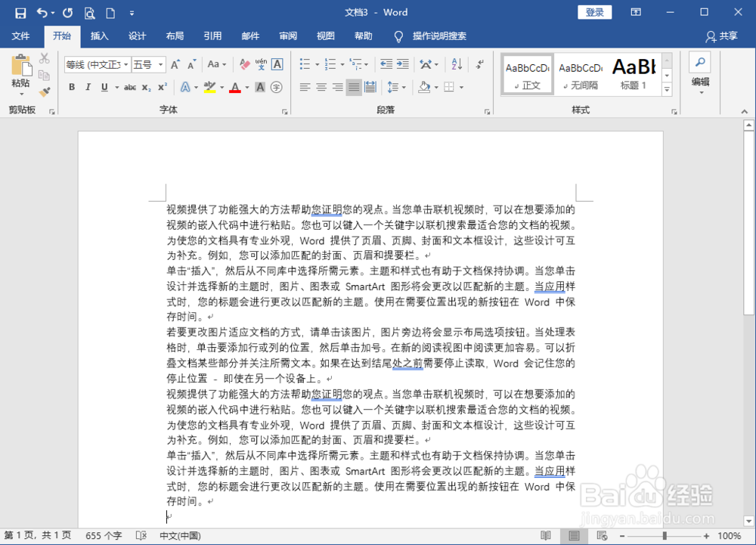Center the paragraph text
756x545 pixels.
(x=321, y=87)
